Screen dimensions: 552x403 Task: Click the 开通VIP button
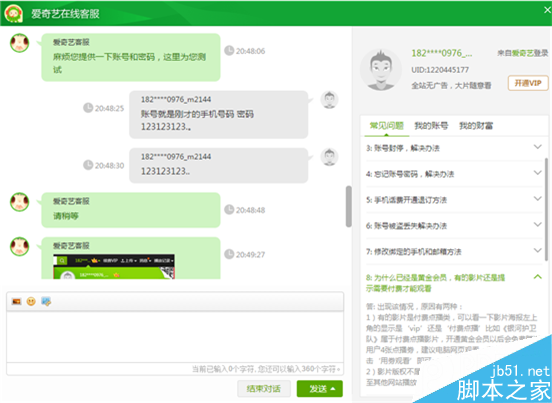[528, 83]
